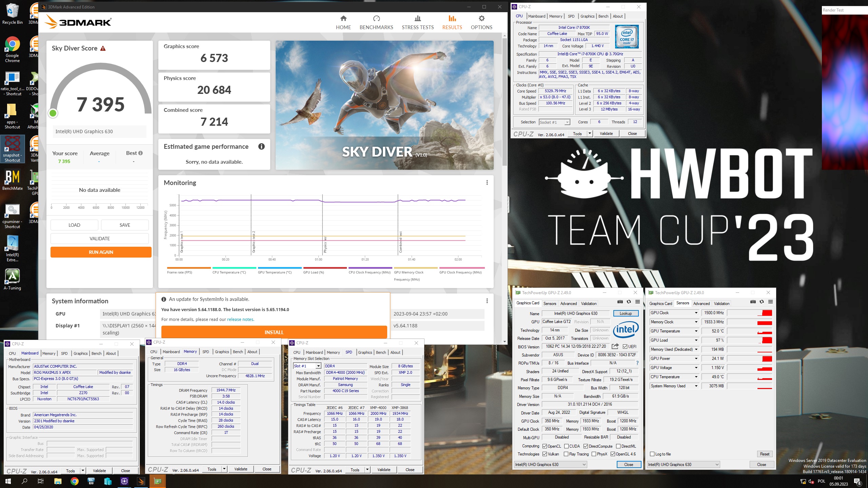
Task: Expand the Memory Clock sensor dropdown
Action: pos(696,322)
